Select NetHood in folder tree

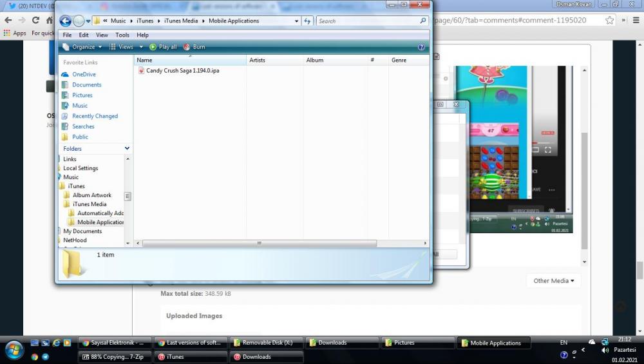(x=75, y=240)
